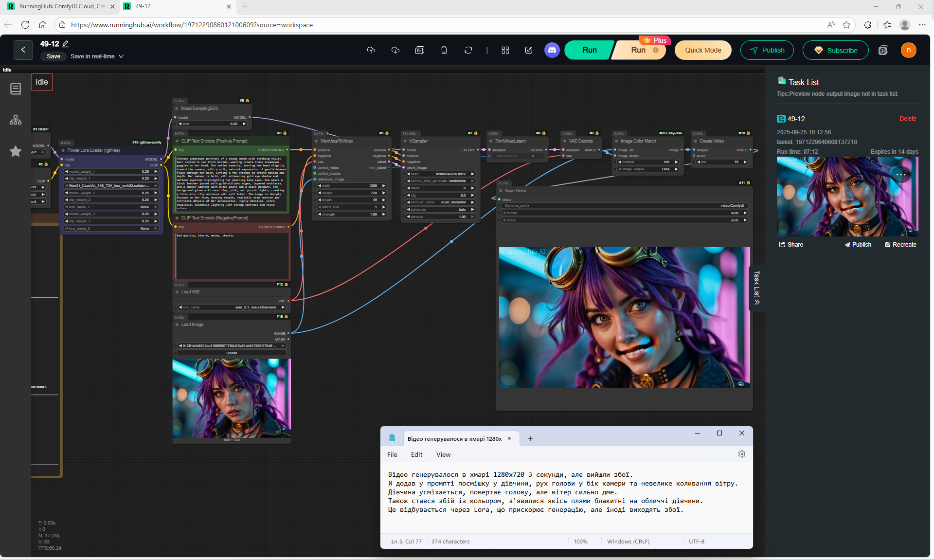Viewport: 934px width, 560px height.
Task: Click the Quick Mode button
Action: 702,50
